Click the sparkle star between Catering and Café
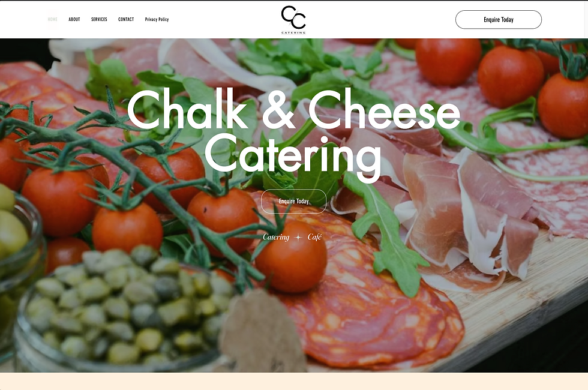 [298, 237]
